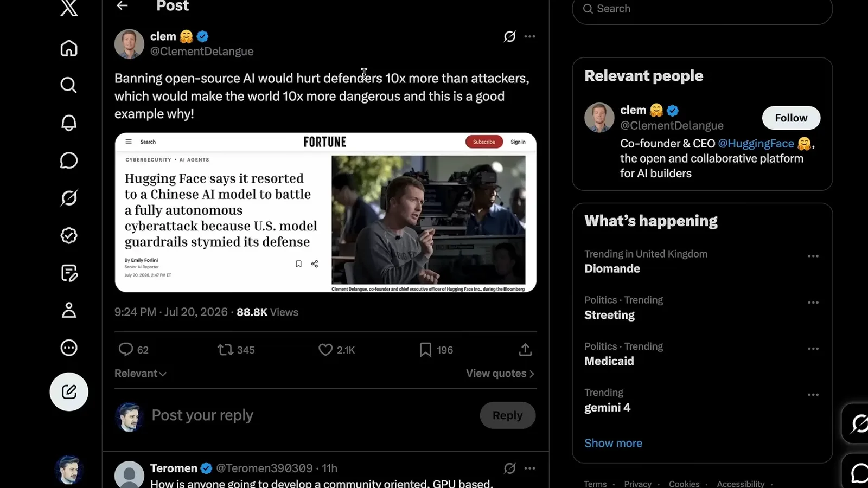This screenshot has height=488, width=868.
Task: Click Show more under What's happening
Action: (x=613, y=443)
